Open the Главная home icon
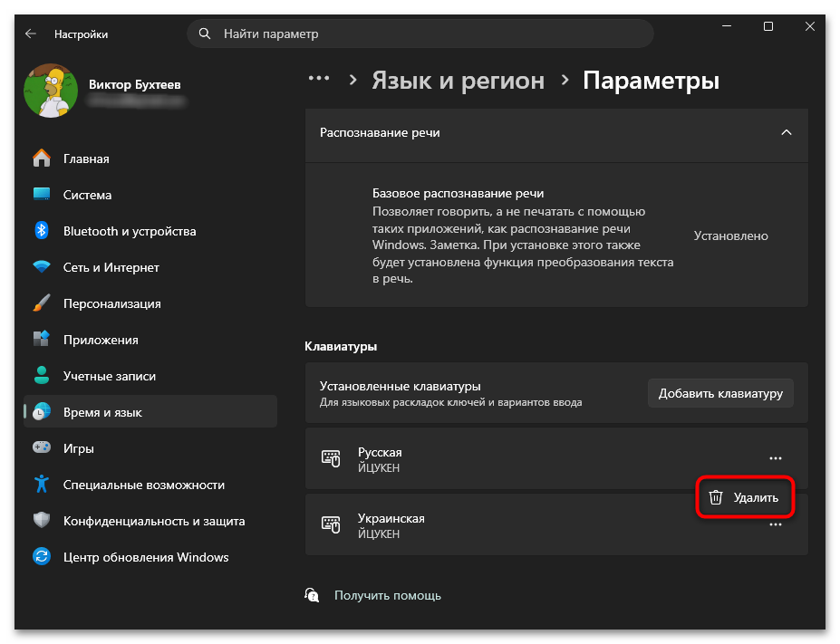This screenshot has width=840, height=644. pyautogui.click(x=42, y=159)
